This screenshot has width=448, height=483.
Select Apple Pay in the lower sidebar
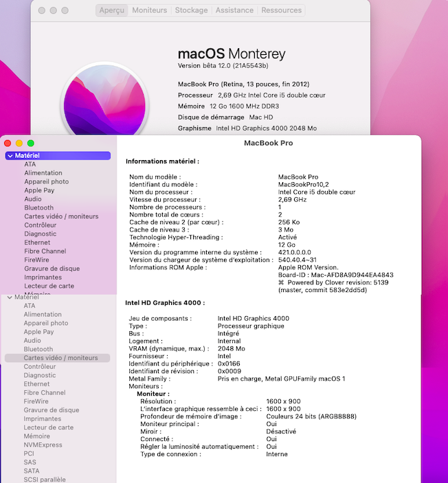coord(38,332)
